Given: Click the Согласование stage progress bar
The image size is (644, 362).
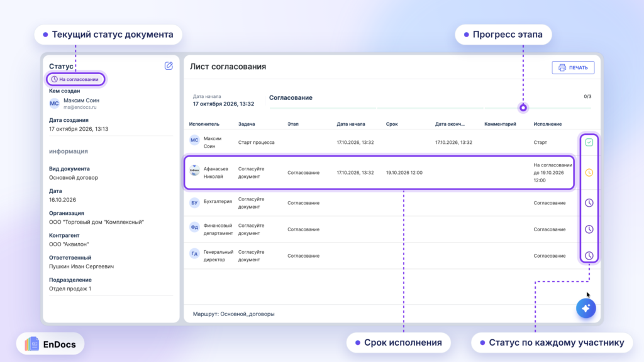Looking at the screenshot, I should 430,108.
